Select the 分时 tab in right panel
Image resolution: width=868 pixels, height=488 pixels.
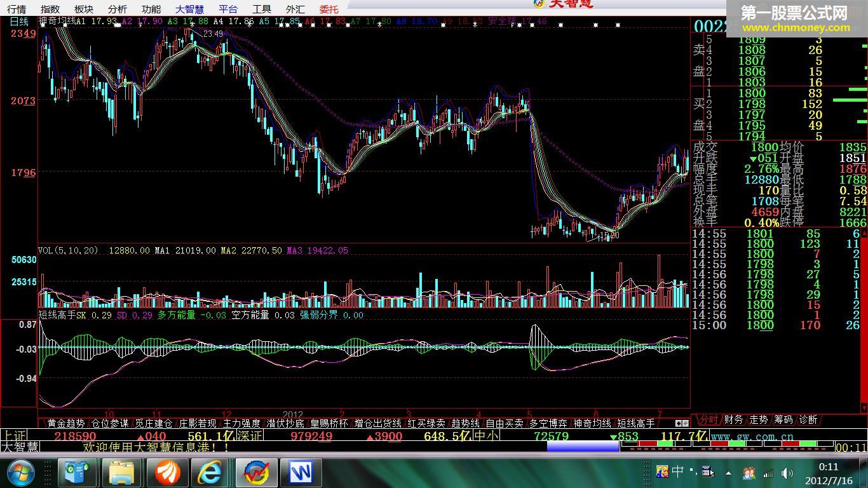coord(708,419)
